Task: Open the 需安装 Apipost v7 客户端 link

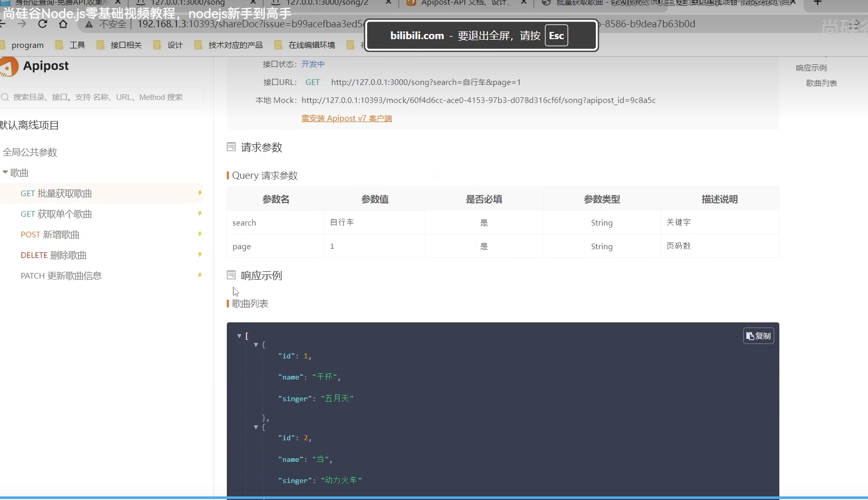Action: (346, 118)
